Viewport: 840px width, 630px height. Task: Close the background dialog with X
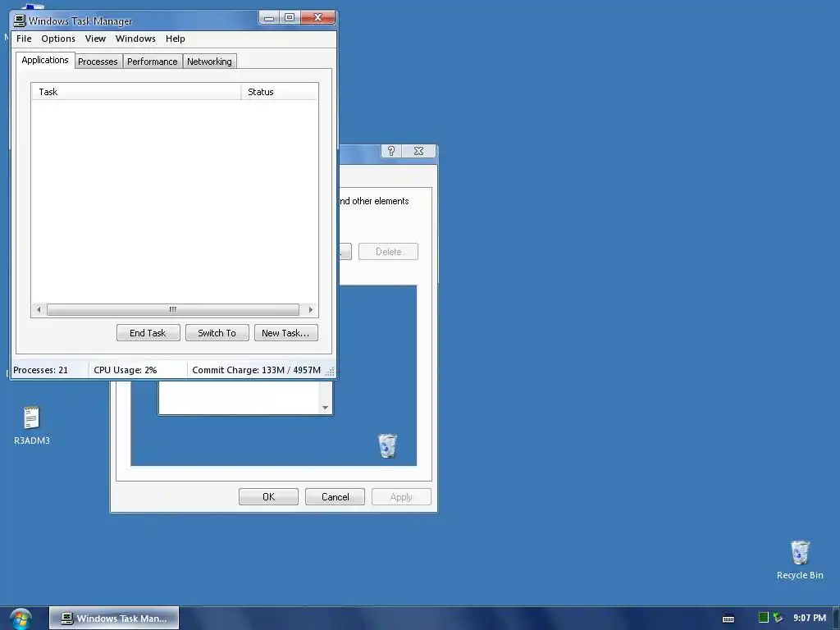click(x=419, y=151)
